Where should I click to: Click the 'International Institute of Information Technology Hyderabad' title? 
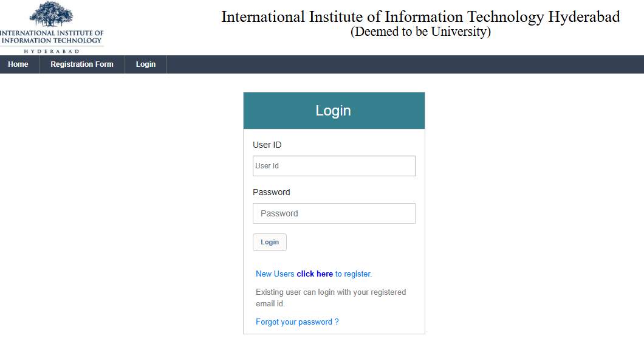click(420, 17)
